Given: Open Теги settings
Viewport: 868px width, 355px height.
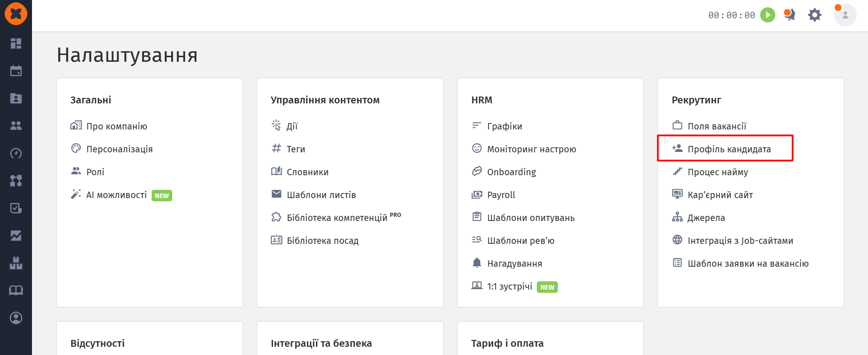Looking at the screenshot, I should 288,149.
